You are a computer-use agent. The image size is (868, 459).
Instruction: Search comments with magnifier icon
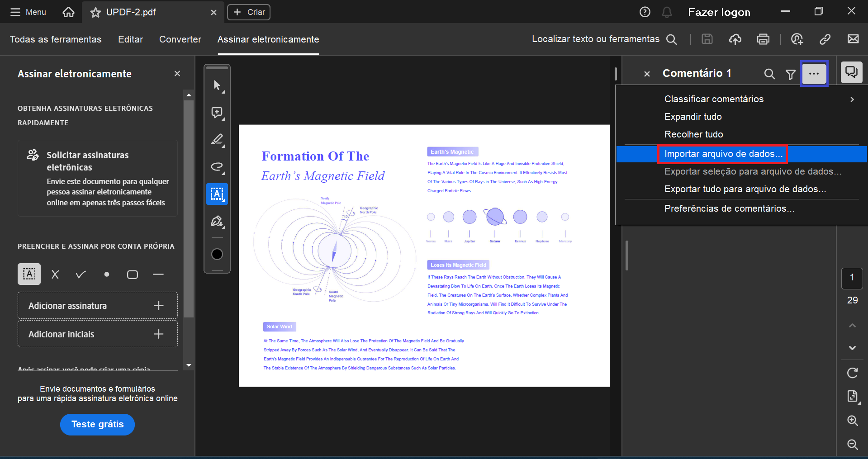click(x=769, y=74)
